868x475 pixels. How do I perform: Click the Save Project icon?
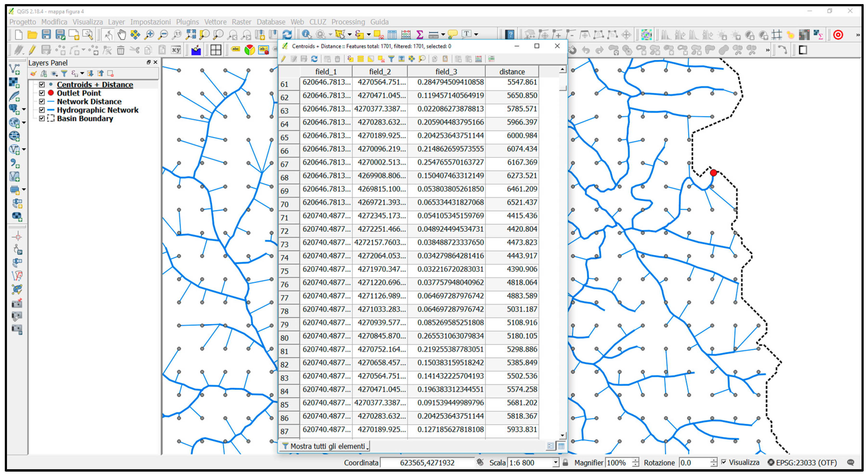(46, 34)
